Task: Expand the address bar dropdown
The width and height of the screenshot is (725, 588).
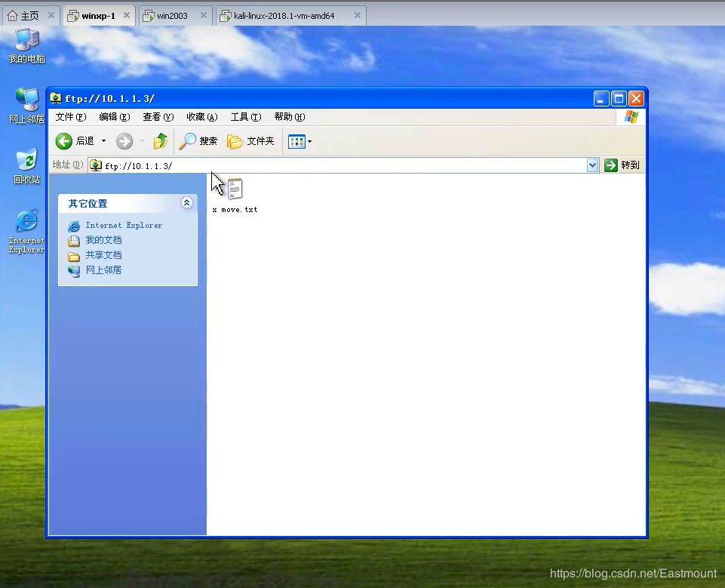Action: pyautogui.click(x=593, y=165)
